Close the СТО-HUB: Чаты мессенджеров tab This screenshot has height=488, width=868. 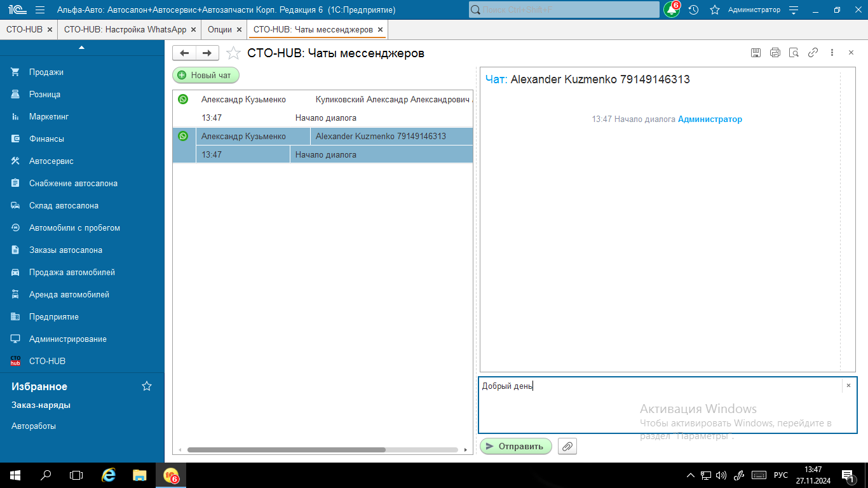[x=380, y=29]
